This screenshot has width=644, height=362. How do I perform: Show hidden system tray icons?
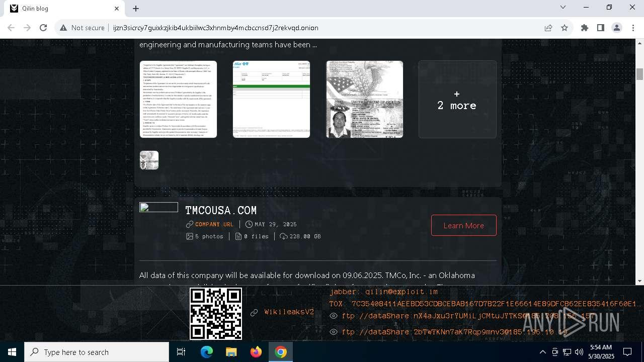click(542, 352)
